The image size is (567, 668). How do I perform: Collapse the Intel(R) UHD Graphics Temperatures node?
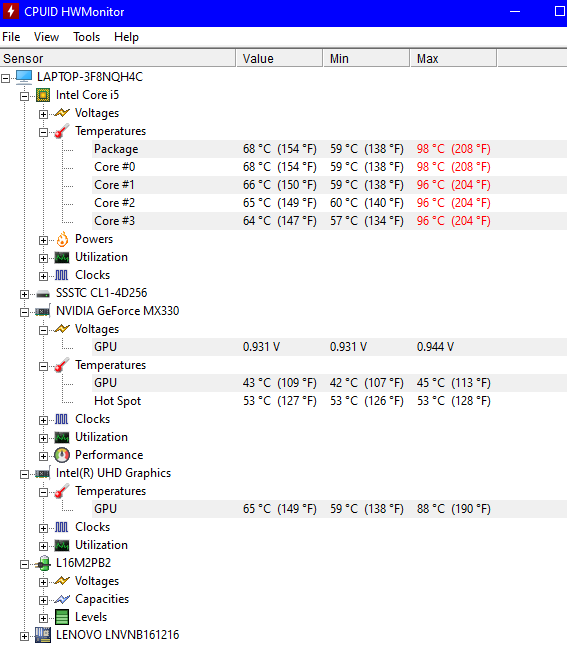(x=43, y=492)
